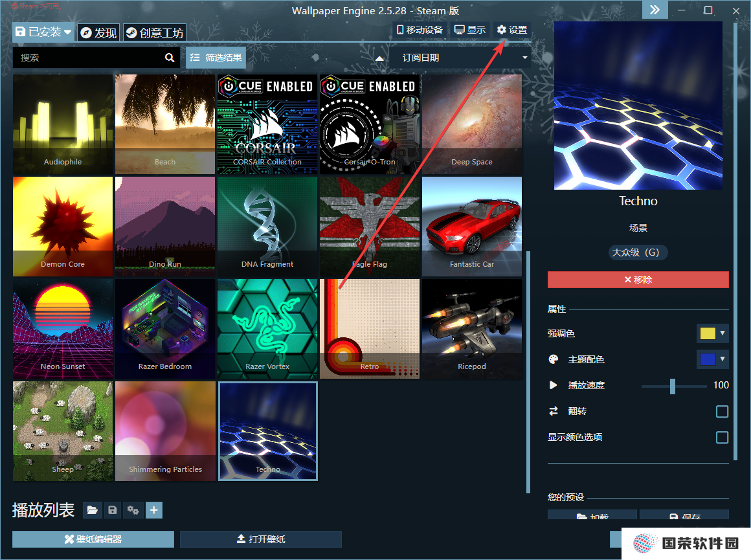Pick the blue 主题配色 color swatch
The width and height of the screenshot is (751, 560).
click(x=708, y=359)
